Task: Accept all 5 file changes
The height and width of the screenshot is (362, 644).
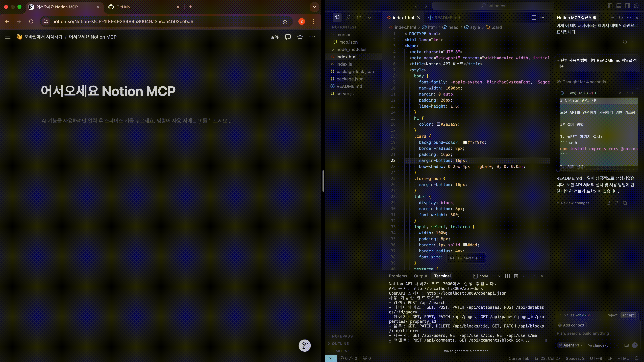Action: coord(628,315)
